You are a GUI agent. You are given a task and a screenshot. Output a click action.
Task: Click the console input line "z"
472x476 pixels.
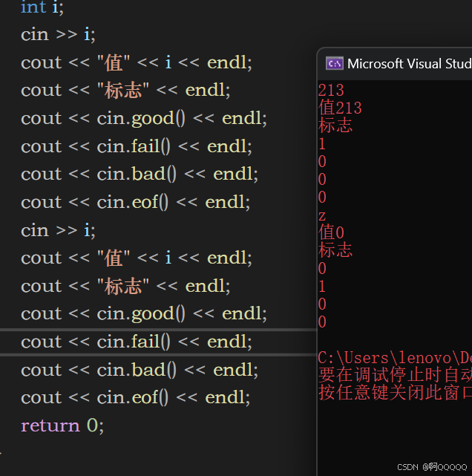322,216
